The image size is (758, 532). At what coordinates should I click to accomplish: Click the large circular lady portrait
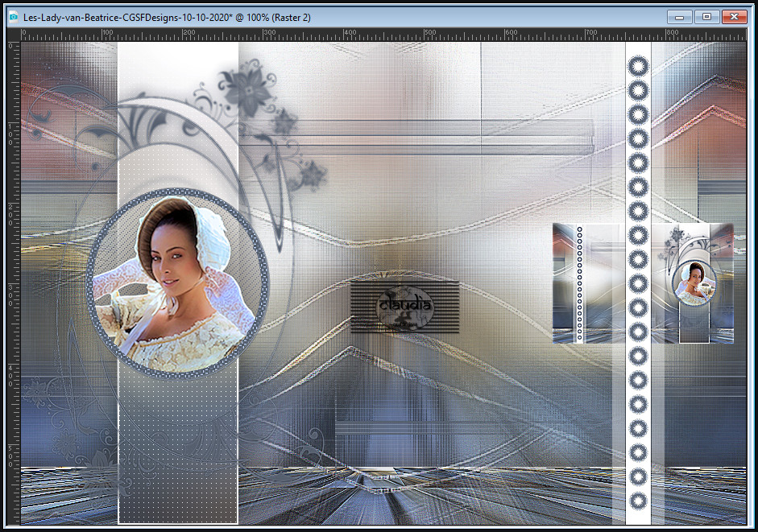pyautogui.click(x=177, y=283)
